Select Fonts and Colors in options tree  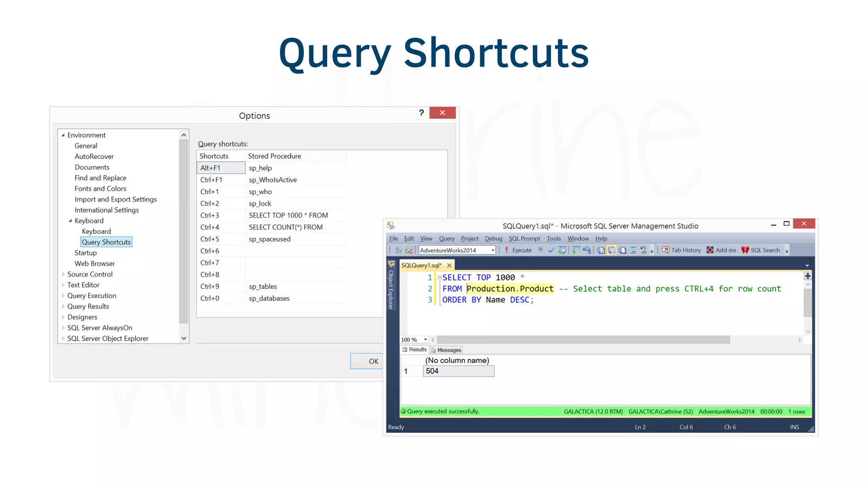click(100, 189)
